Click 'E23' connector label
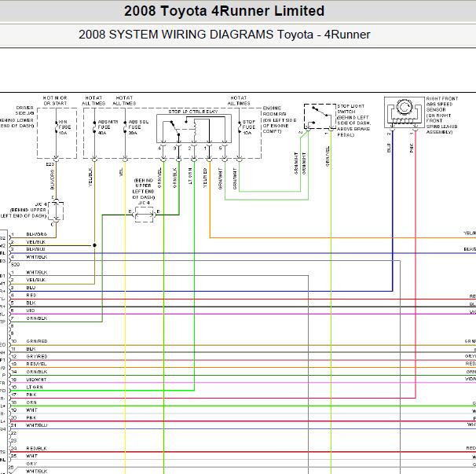Screen dimensions: 476x474 pyautogui.click(x=49, y=164)
